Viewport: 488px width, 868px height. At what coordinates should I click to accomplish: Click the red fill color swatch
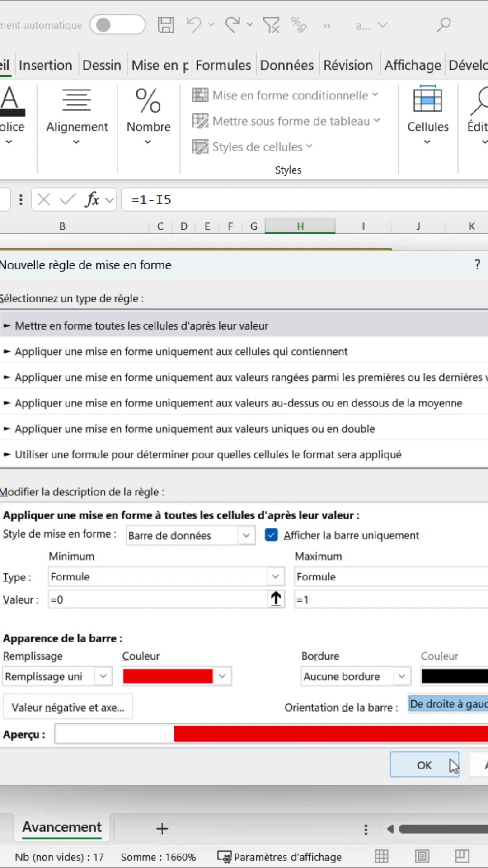[x=168, y=676]
